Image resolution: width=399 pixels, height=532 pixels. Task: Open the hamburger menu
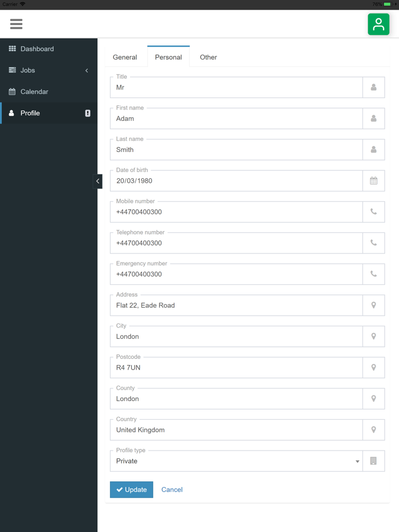point(16,24)
